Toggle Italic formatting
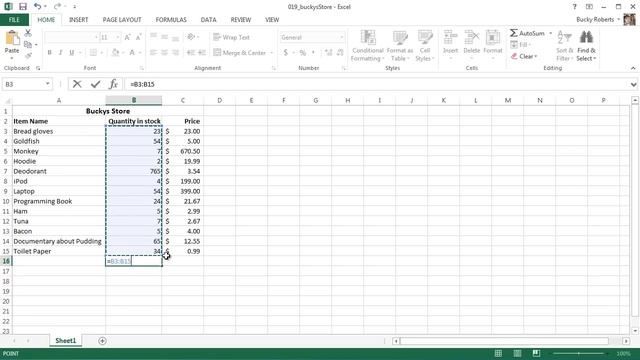 coord(60,53)
